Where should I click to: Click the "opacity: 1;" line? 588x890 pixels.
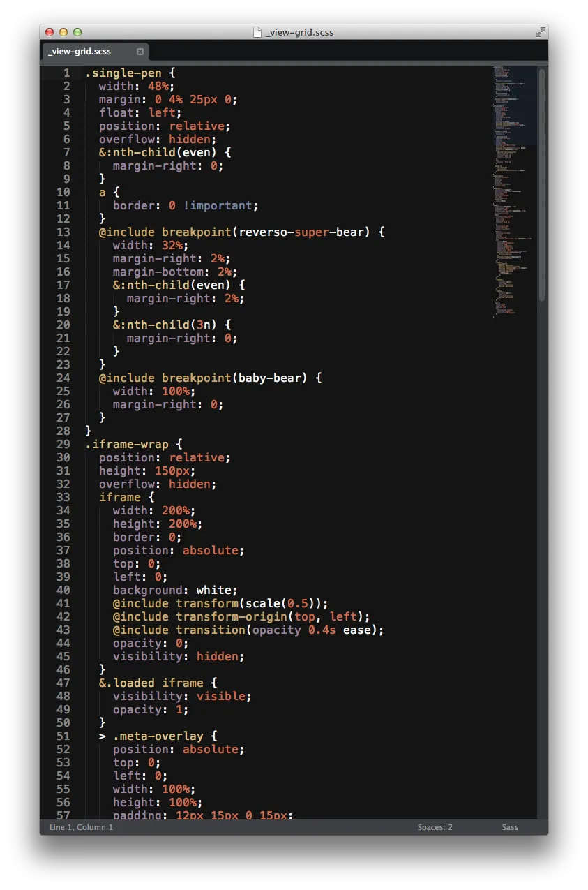[151, 709]
